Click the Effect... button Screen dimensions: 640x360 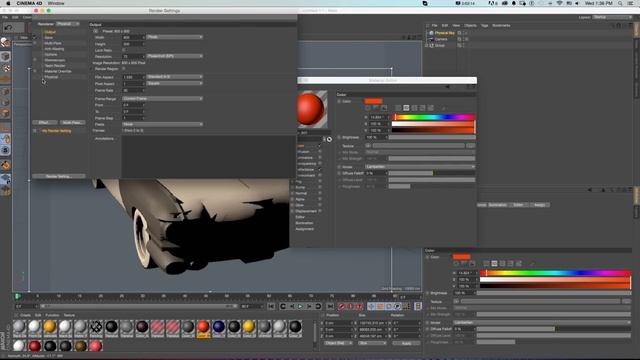(44, 123)
